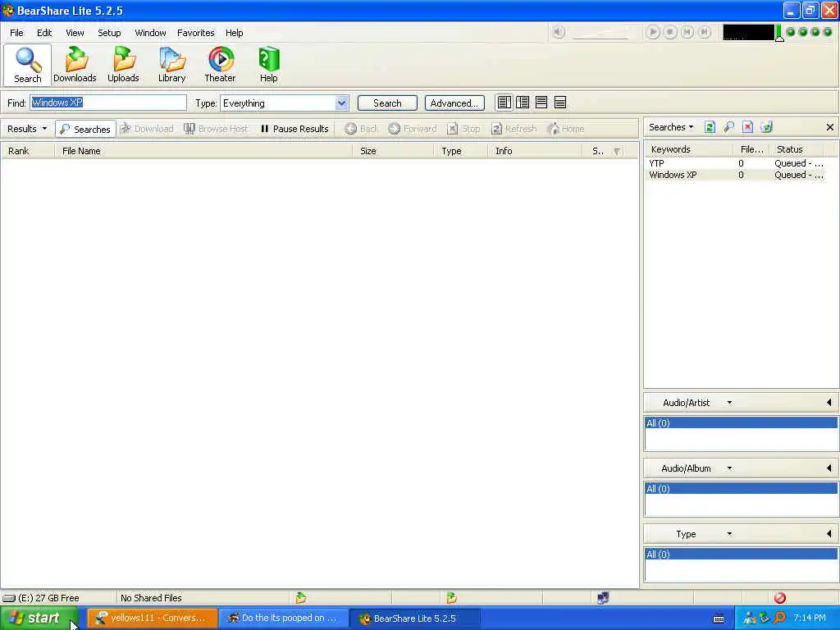Open the View menu
This screenshot has height=630, width=840.
pyautogui.click(x=75, y=33)
